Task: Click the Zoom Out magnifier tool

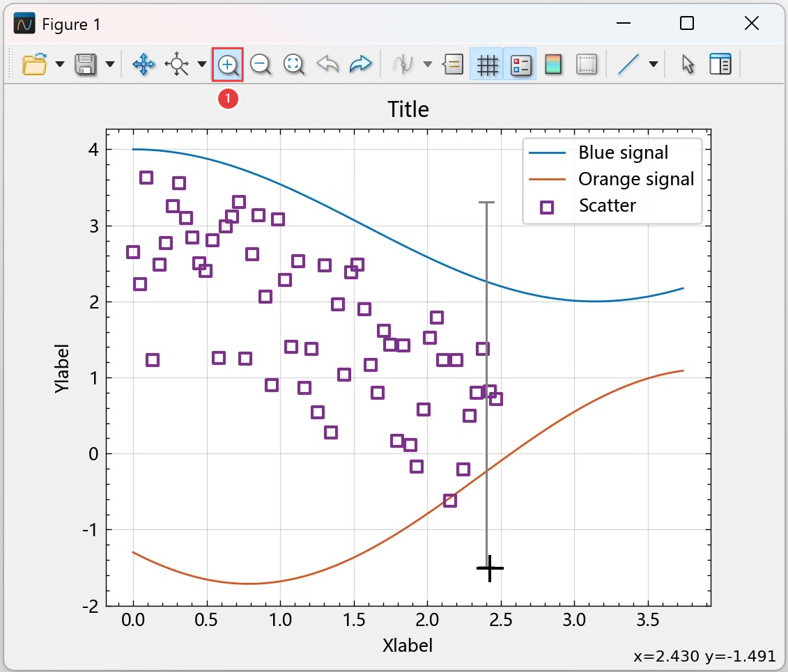Action: pos(261,65)
